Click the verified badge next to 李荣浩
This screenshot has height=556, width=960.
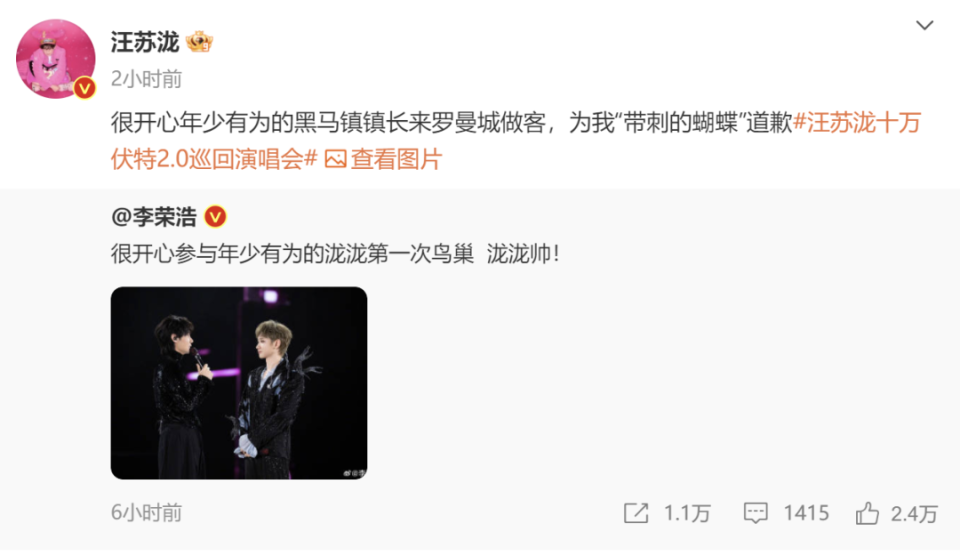[215, 217]
